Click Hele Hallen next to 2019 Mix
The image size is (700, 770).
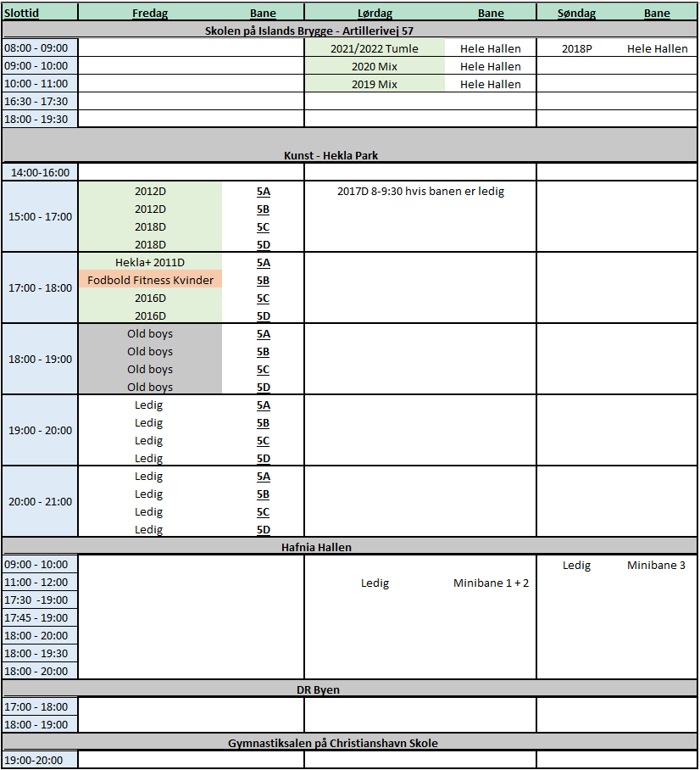(x=491, y=84)
